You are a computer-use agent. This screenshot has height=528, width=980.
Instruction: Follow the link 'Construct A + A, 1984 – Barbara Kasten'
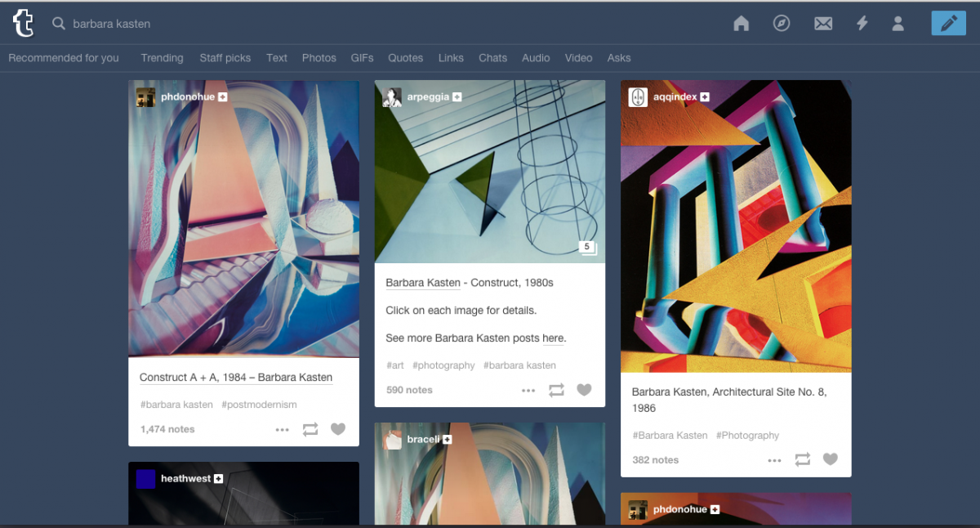236,378
